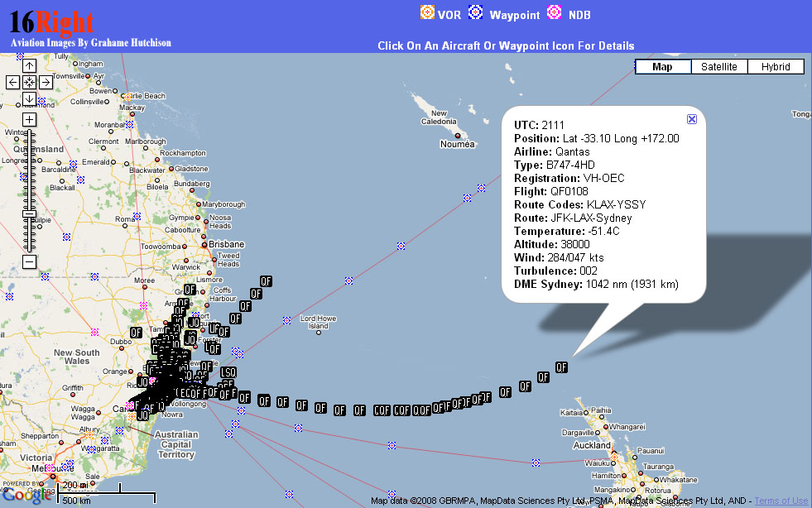Screen dimensions: 812x508
Task: Click the 'Type: B747-4HD' line
Action: tap(554, 165)
